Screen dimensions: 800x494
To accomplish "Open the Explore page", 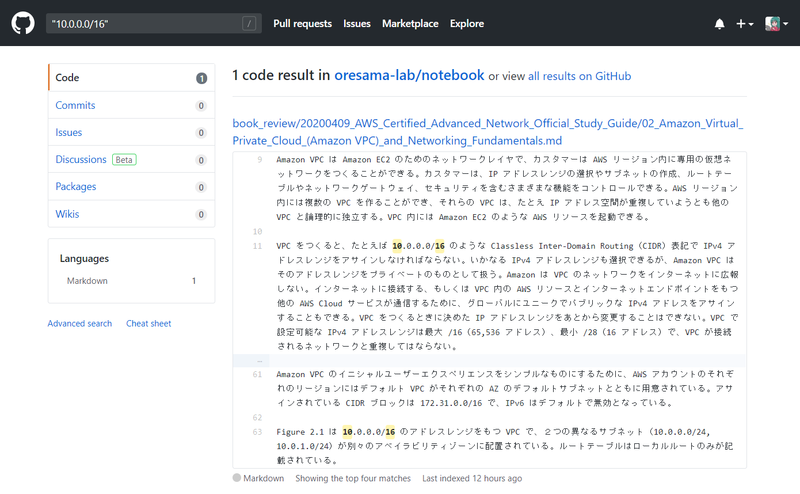I will coord(467,23).
